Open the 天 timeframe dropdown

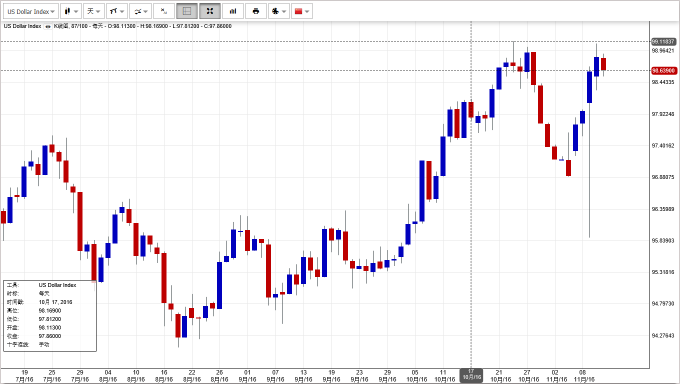pyautogui.click(x=94, y=11)
